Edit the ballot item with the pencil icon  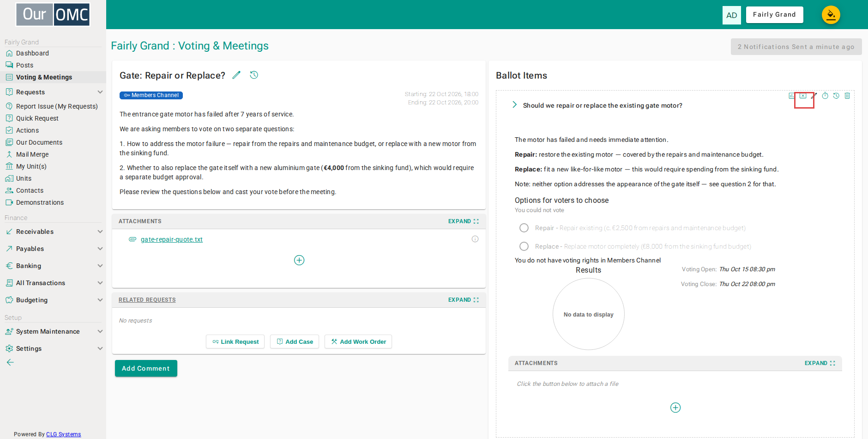tap(814, 96)
